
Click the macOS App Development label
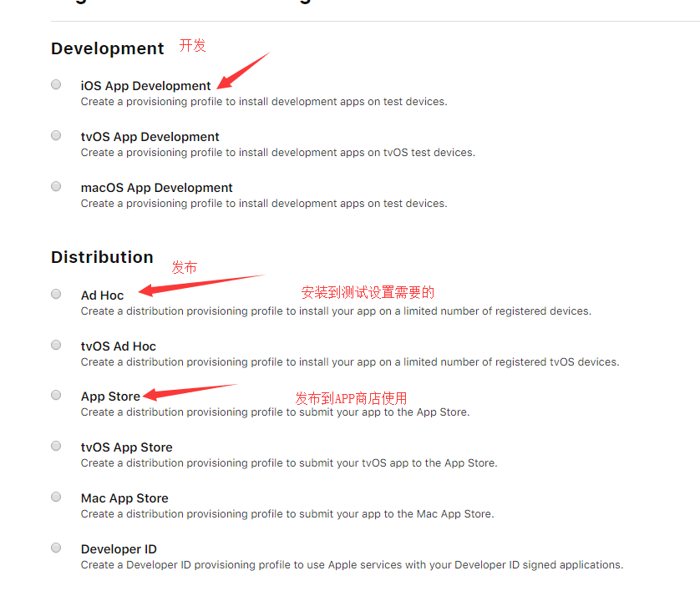click(156, 187)
